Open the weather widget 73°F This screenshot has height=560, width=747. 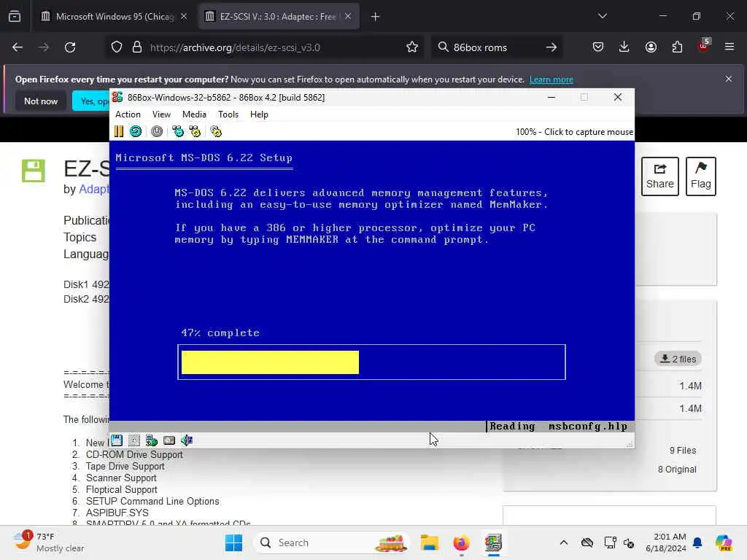(x=49, y=542)
